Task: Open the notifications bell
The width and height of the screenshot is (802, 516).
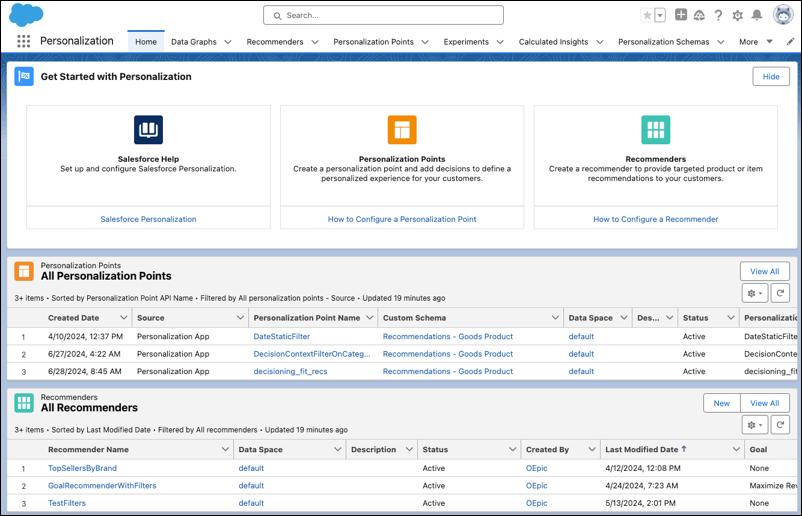Action: pyautogui.click(x=757, y=15)
